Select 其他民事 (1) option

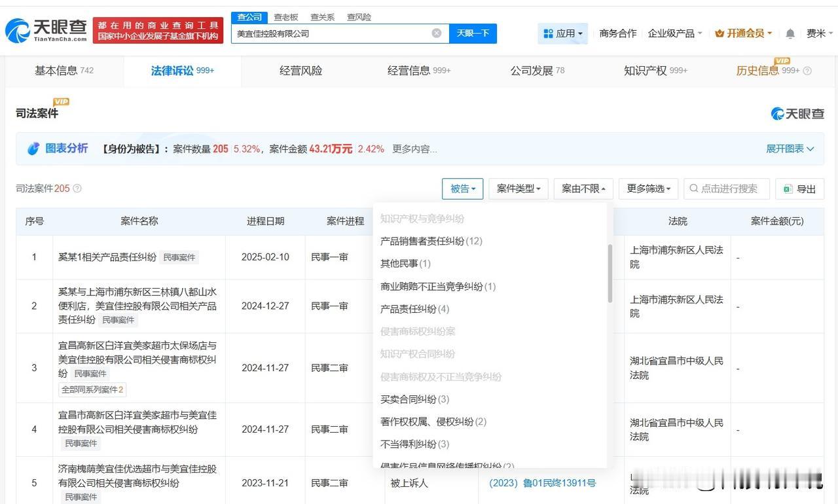tap(406, 264)
